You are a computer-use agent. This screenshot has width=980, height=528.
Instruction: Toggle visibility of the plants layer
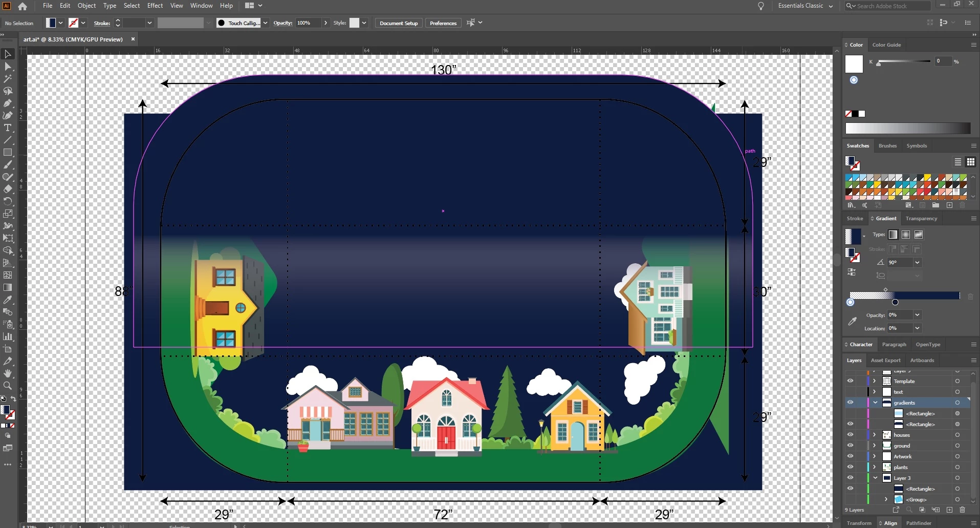(850, 467)
